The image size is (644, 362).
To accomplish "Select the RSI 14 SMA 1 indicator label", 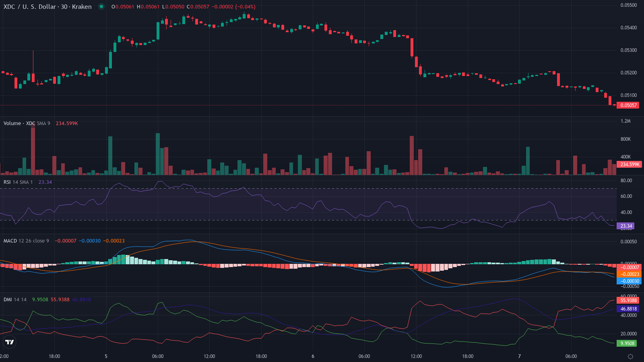I will point(19,182).
